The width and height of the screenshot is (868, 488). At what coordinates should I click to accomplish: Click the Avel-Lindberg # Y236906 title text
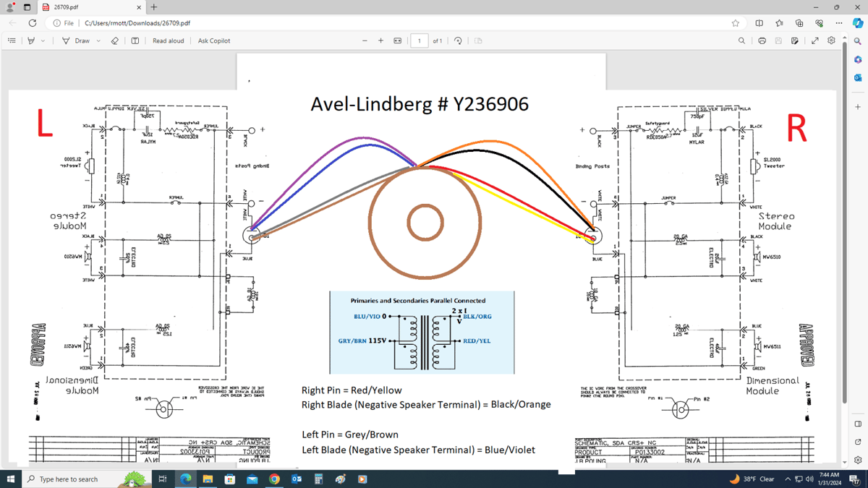point(420,104)
